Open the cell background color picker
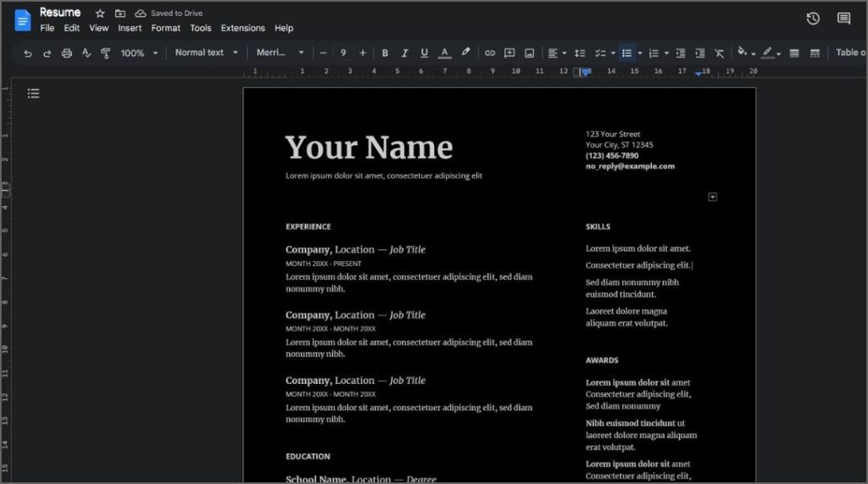The height and width of the screenshot is (484, 868). tap(746, 53)
